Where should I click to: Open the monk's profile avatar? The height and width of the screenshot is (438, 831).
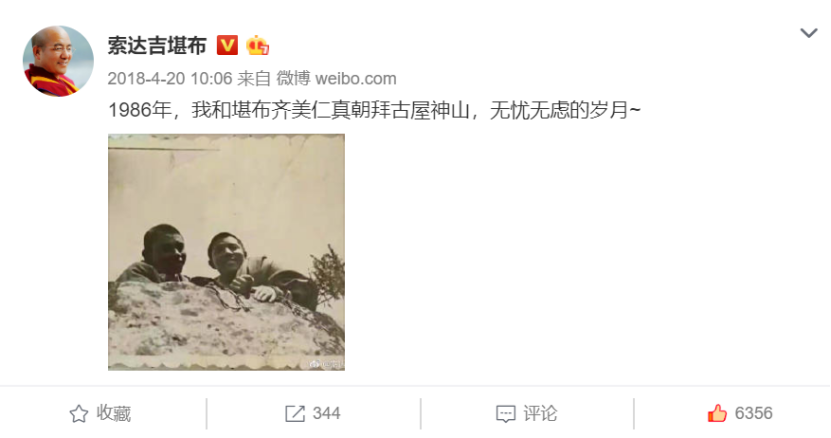pyautogui.click(x=58, y=61)
